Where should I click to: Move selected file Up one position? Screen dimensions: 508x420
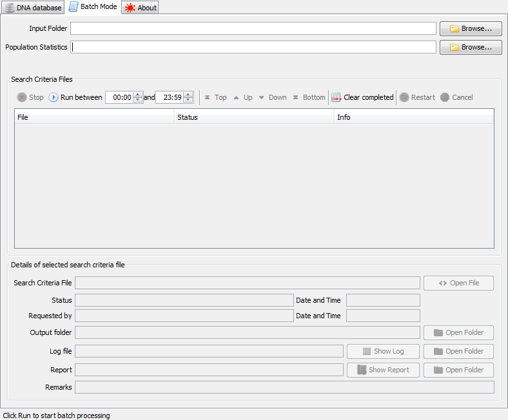[x=243, y=97]
